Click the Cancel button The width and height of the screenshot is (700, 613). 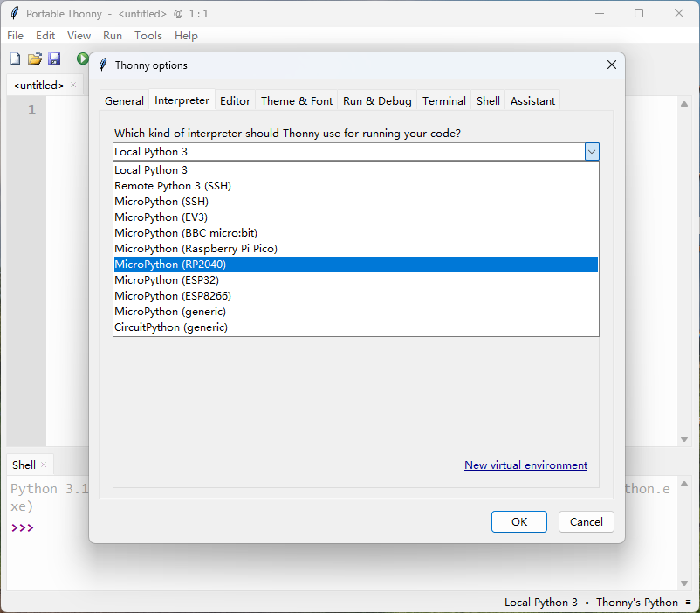(x=587, y=522)
